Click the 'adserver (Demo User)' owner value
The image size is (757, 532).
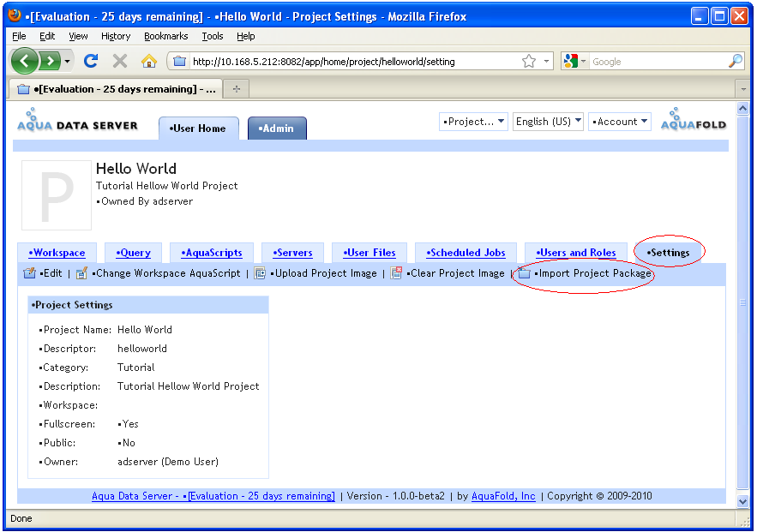[168, 462]
